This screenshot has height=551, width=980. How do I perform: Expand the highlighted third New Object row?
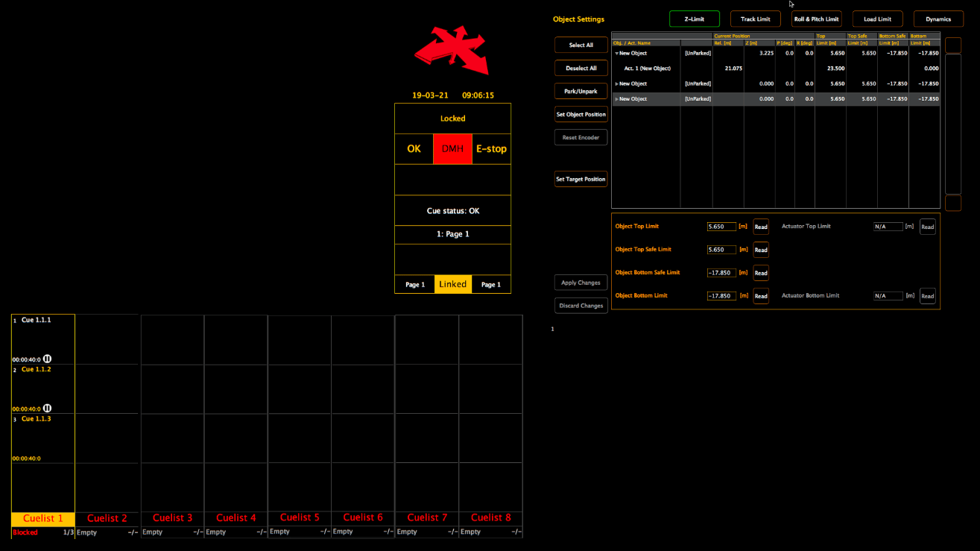pyautogui.click(x=616, y=99)
